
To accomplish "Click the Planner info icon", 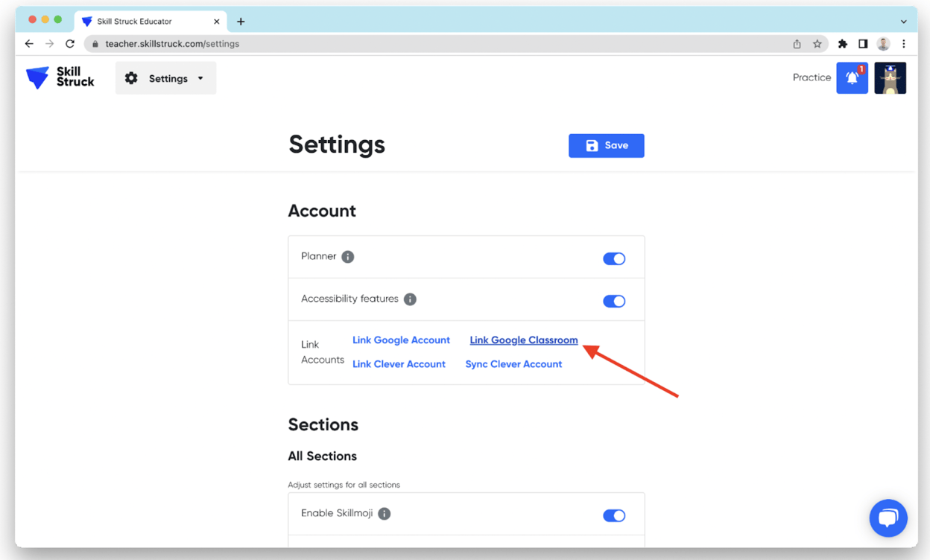I will tap(347, 256).
